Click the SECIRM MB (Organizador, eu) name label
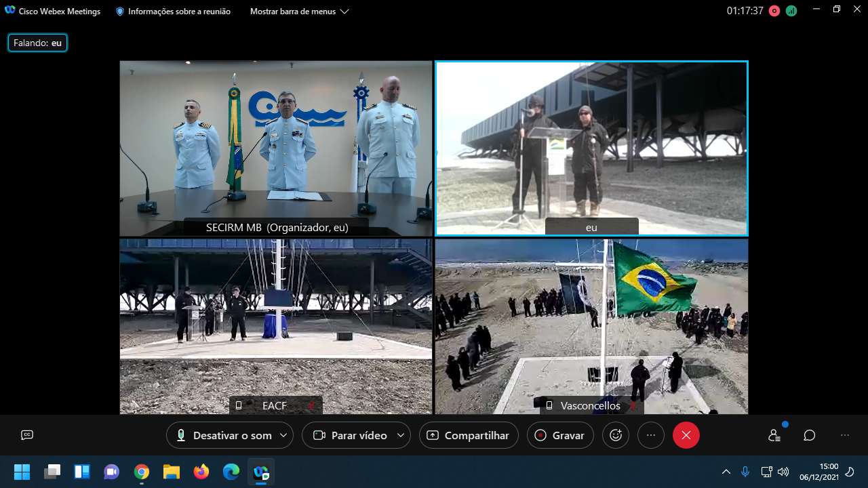This screenshot has width=868, height=488. (277, 228)
